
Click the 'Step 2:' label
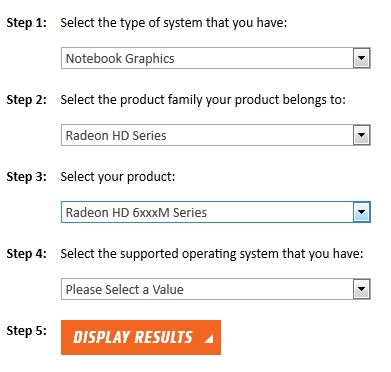(x=27, y=100)
